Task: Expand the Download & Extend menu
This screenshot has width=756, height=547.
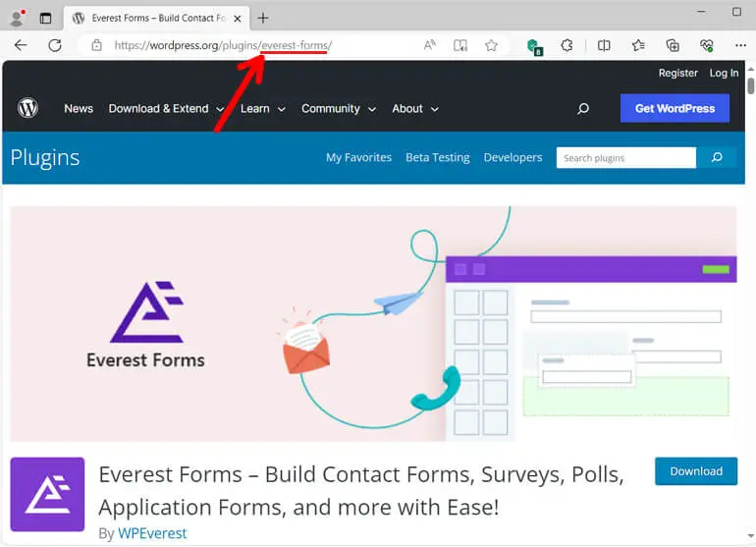Action: tap(166, 109)
